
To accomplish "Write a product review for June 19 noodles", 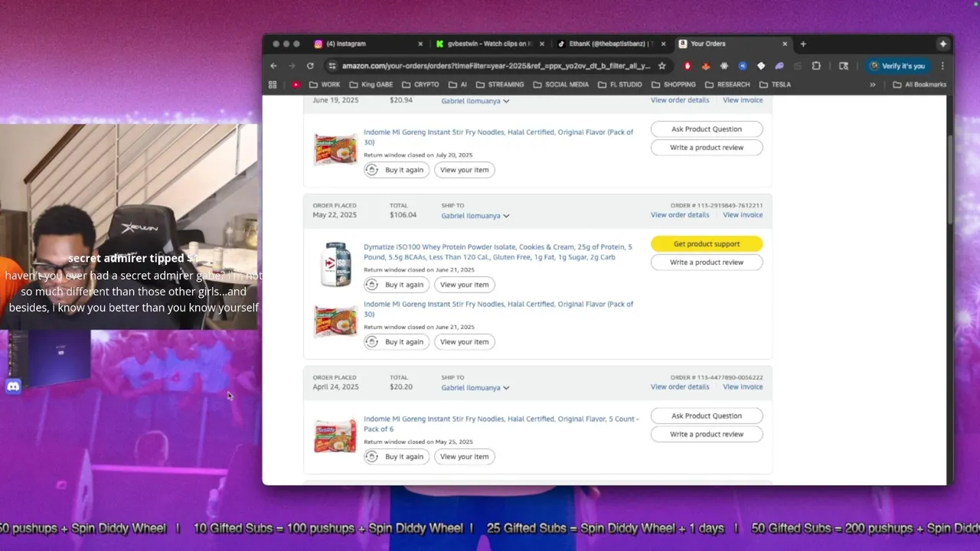I will [x=707, y=148].
